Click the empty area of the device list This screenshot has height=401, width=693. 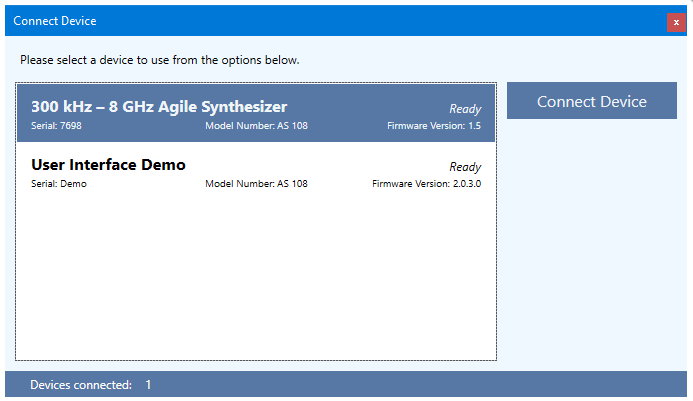[x=255, y=280]
